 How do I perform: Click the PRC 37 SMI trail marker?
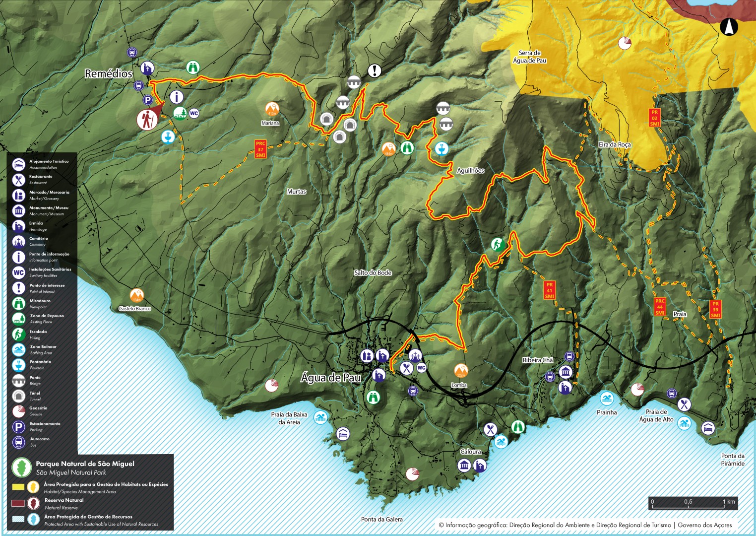(260, 149)
